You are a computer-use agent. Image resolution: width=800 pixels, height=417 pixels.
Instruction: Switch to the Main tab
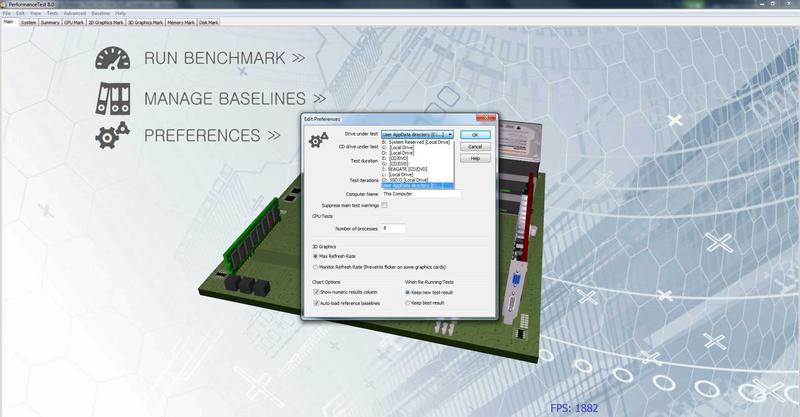point(9,22)
